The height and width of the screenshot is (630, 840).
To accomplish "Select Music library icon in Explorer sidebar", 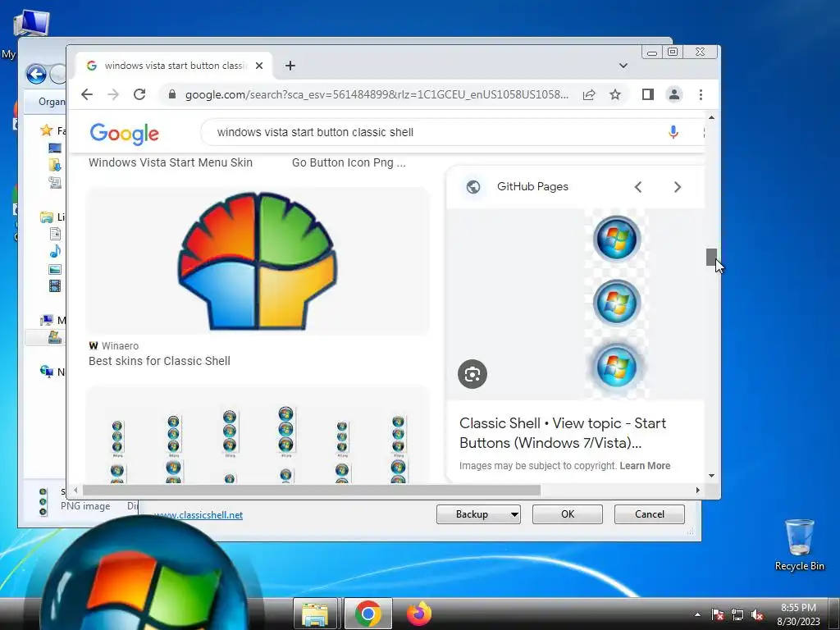I will 55,251.
